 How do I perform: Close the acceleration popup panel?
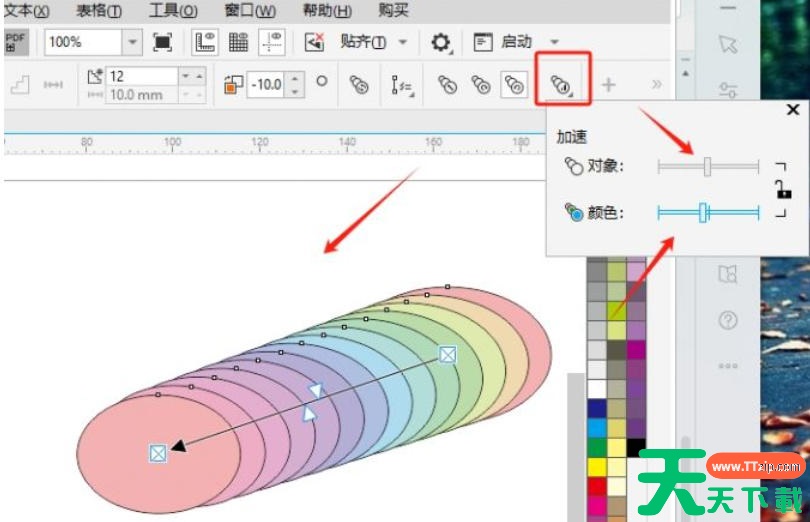tap(793, 110)
